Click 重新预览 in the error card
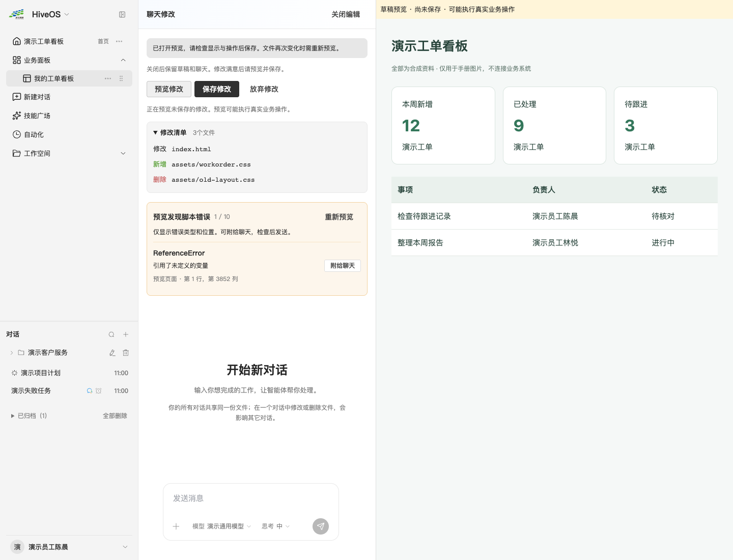The height and width of the screenshot is (560, 733). coord(339,217)
